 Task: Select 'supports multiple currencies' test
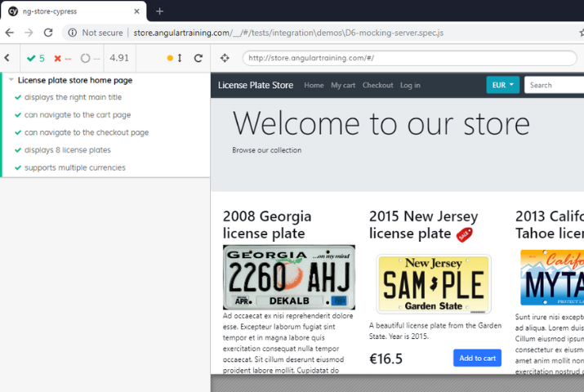74,167
